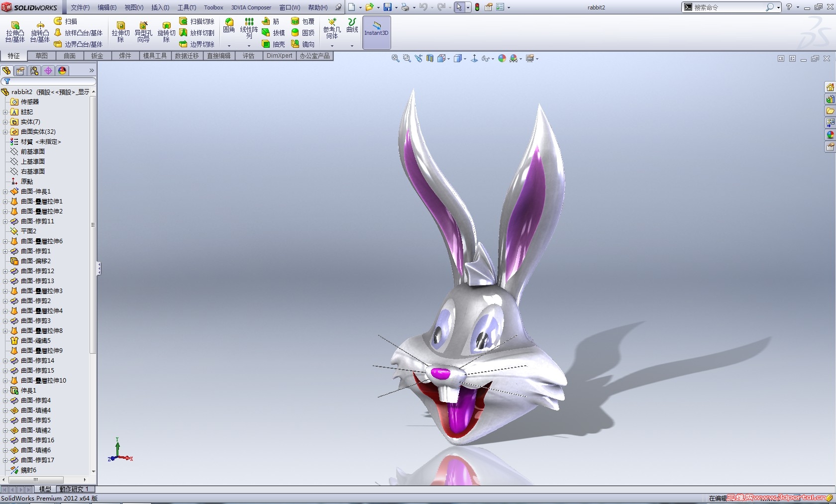Open the 参考几何体 dropdown arrow
Image resolution: width=836 pixels, height=504 pixels.
point(332,46)
